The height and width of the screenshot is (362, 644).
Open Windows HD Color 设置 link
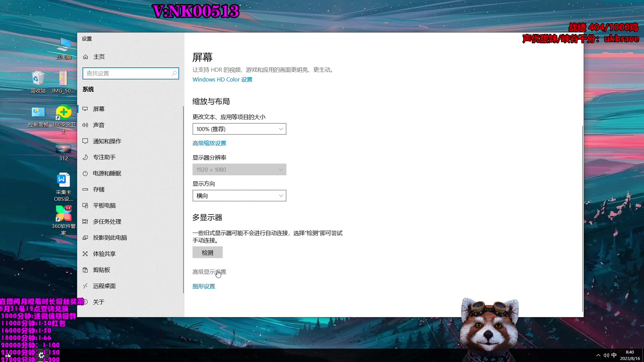[x=222, y=79]
